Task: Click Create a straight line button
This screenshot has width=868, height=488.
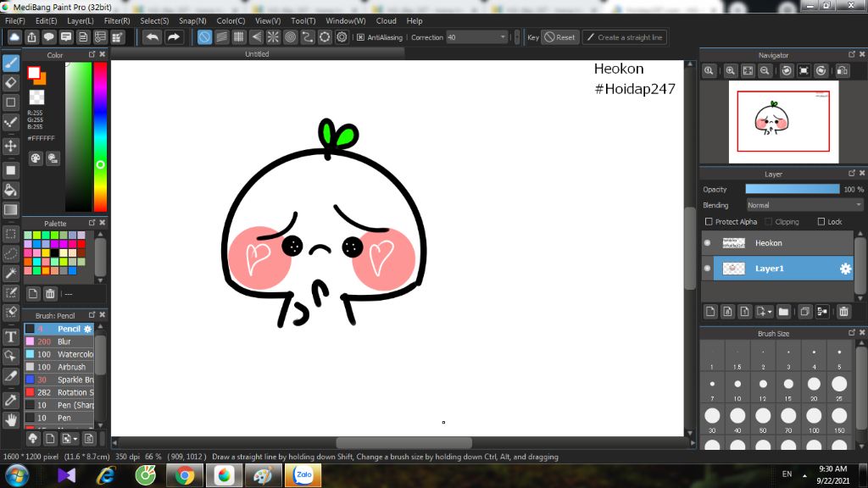Action: point(625,37)
